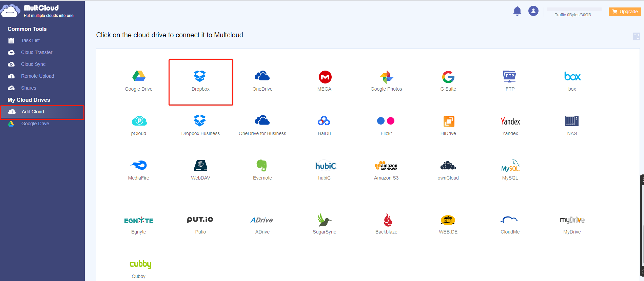Open the connected Google Drive in sidebar
This screenshot has width=644, height=281.
tap(35, 124)
